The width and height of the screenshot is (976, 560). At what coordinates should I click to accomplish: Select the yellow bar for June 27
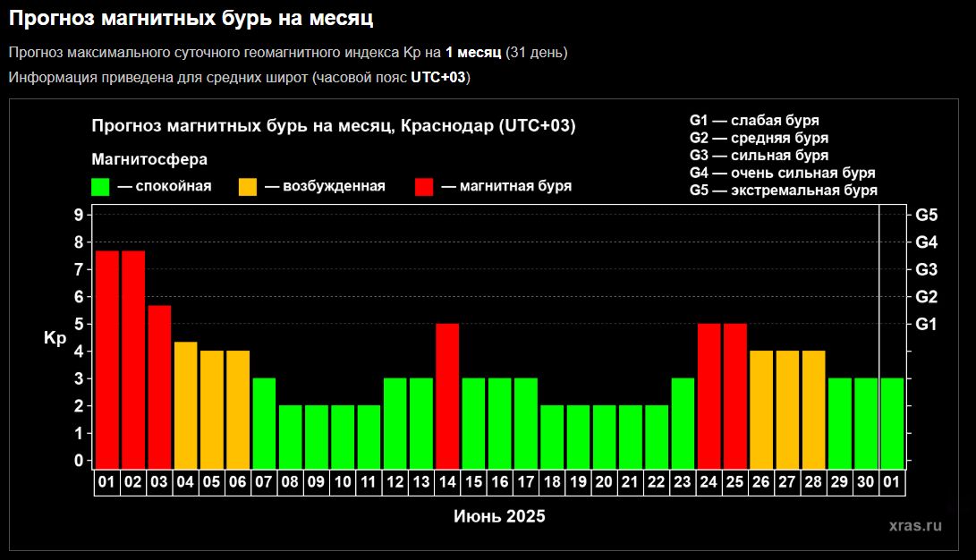coord(787,409)
